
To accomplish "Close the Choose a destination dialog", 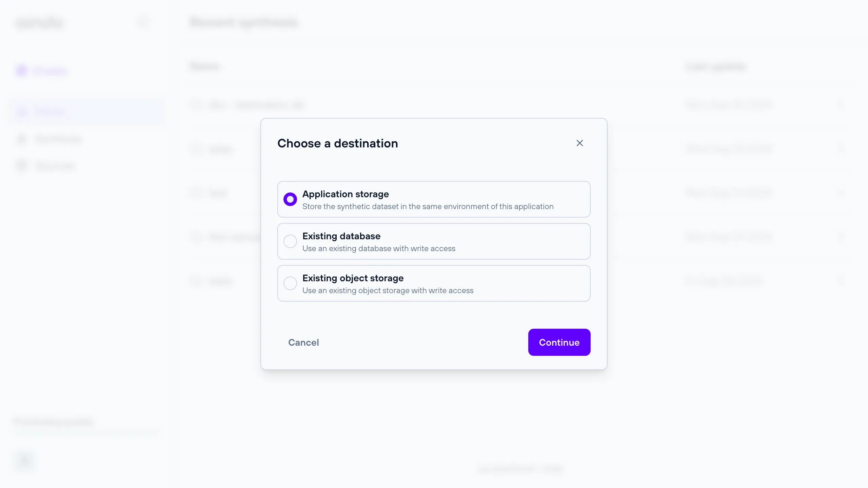I will point(580,143).
